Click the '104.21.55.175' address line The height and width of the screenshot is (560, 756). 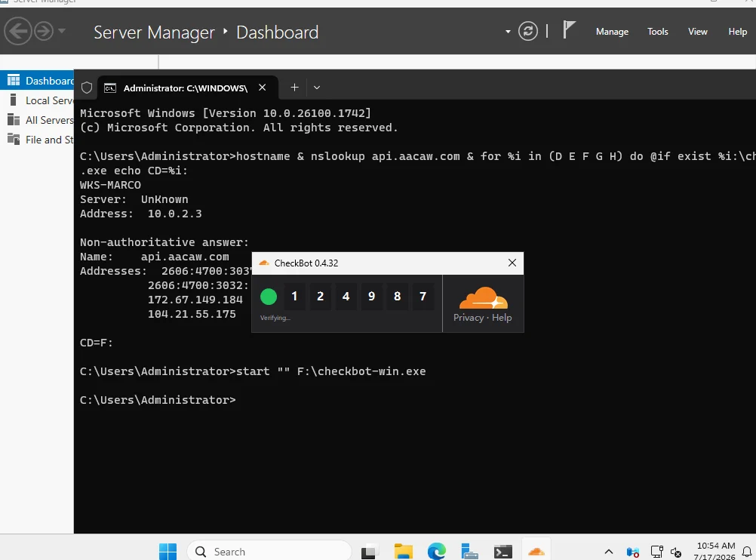coord(192,314)
